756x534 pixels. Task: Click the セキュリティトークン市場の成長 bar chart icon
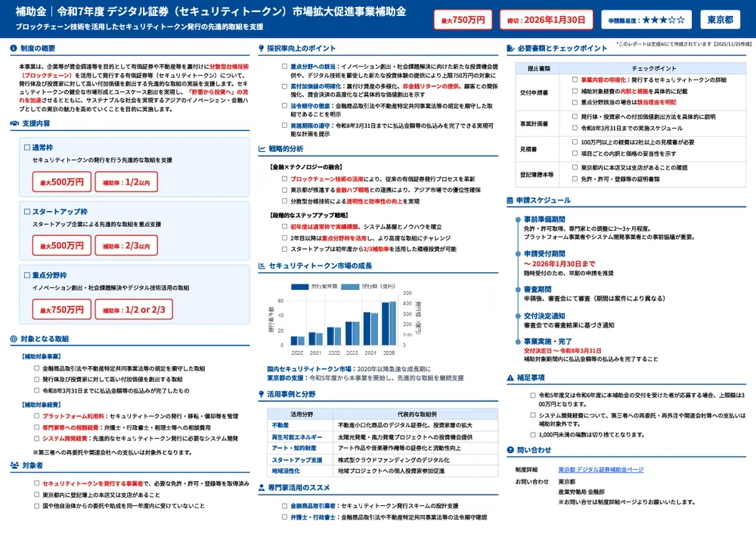click(x=260, y=264)
